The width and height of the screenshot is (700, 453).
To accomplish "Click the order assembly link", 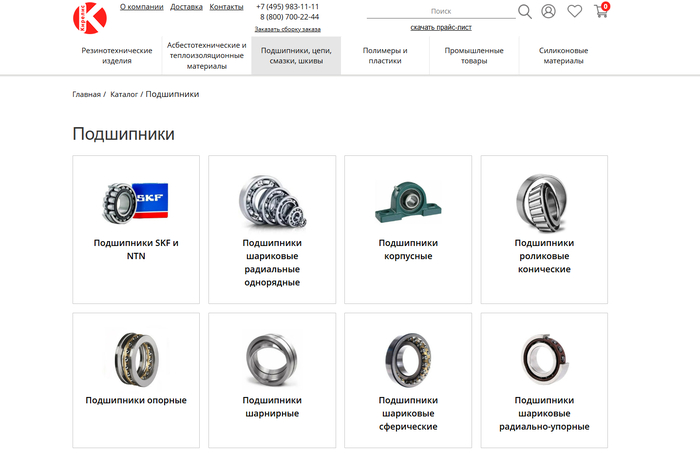I will click(287, 29).
